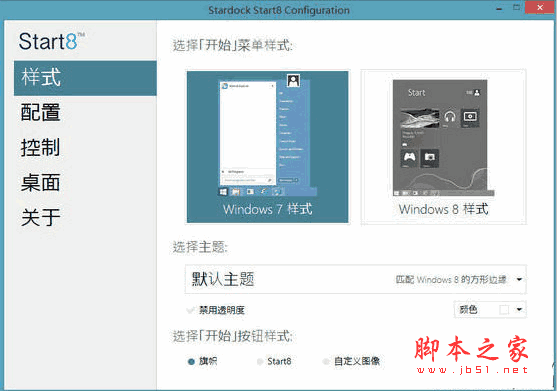Click the 选择「开始」按钮样式 heading
557x391 pixels.
point(233,336)
